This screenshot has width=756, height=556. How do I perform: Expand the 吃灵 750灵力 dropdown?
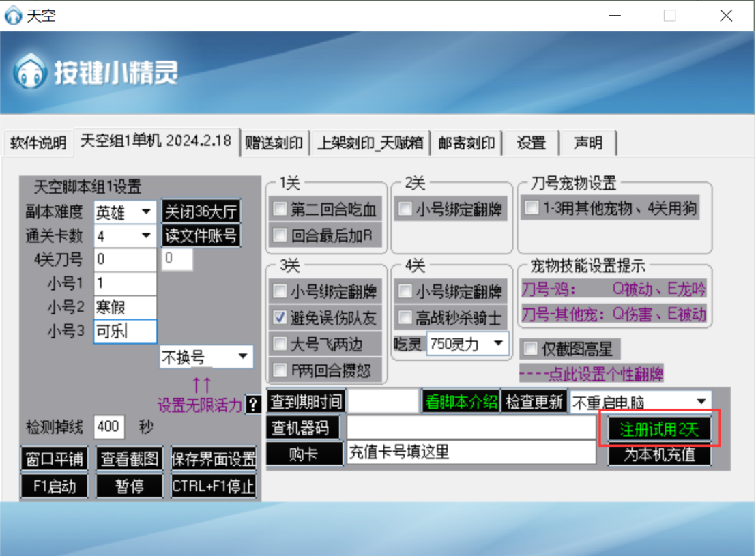coord(498,344)
